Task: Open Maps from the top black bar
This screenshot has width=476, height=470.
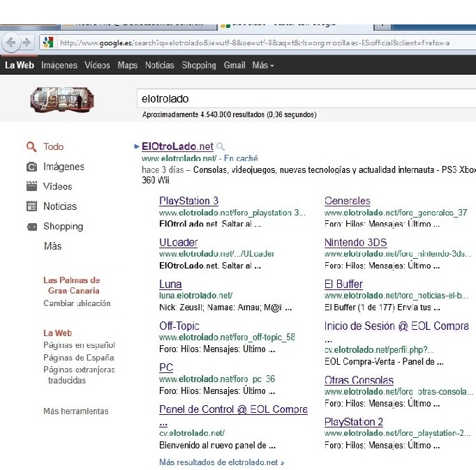Action: pyautogui.click(x=128, y=65)
